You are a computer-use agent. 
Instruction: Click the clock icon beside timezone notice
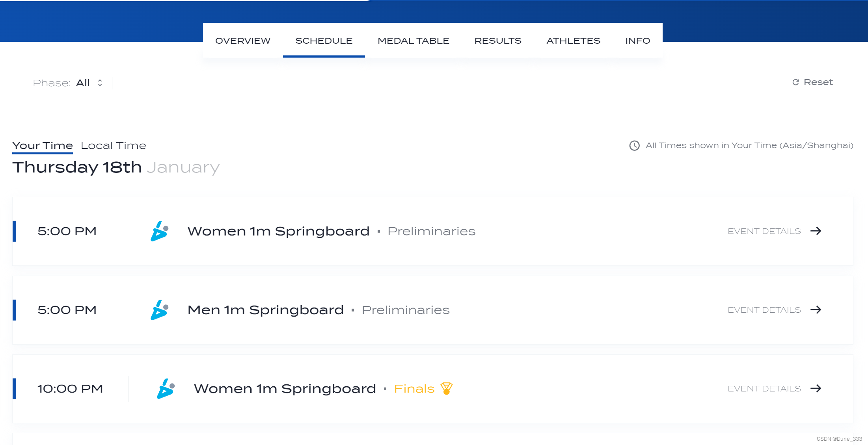click(634, 146)
